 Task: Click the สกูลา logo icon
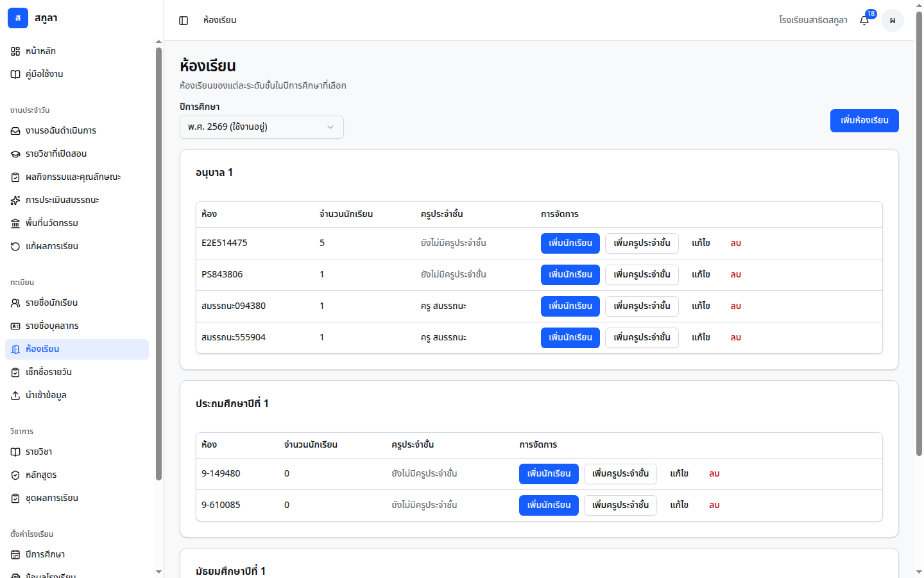coord(18,18)
